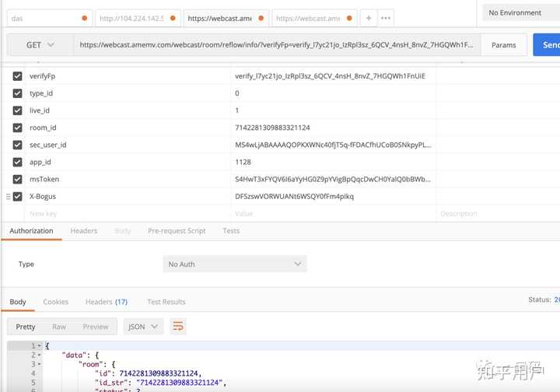Click the drag handle beside X-Bogus row

(9, 196)
